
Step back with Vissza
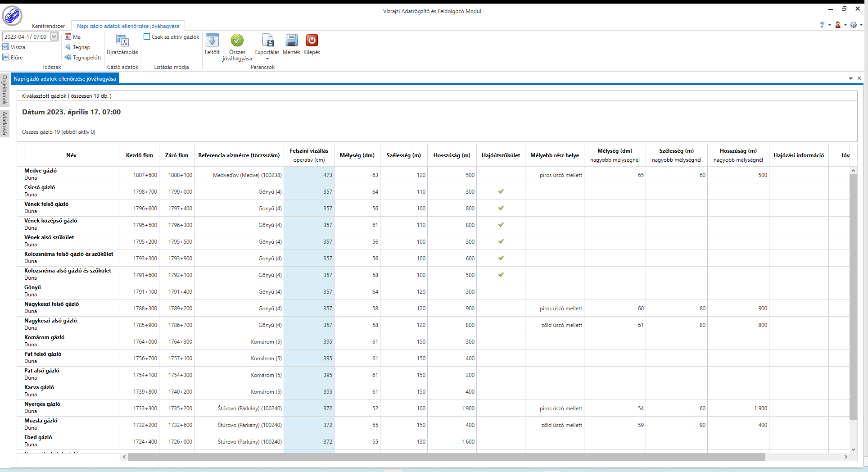click(14, 47)
